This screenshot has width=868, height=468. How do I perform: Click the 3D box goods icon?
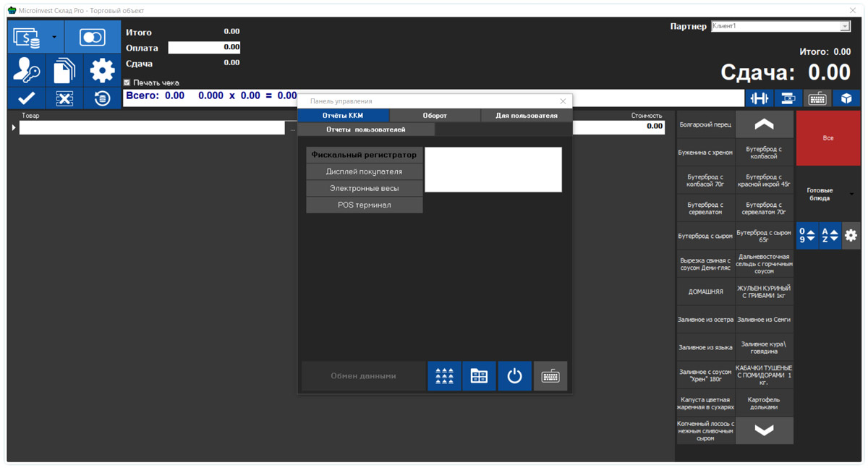[846, 98]
